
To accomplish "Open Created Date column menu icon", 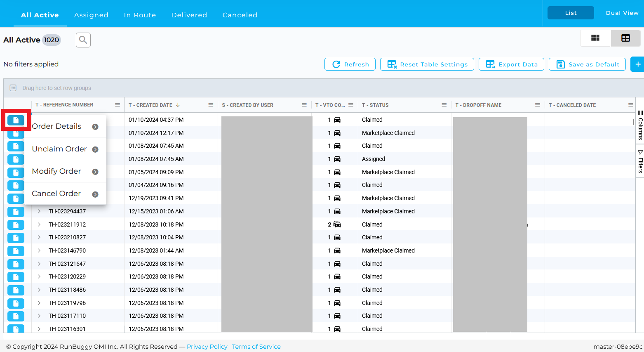I will tap(211, 105).
